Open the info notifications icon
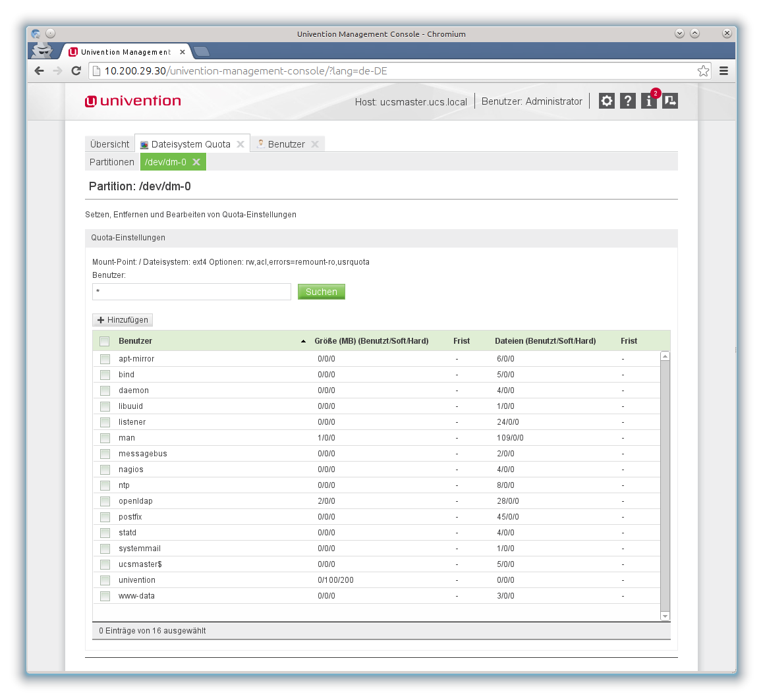Image resolution: width=763 pixels, height=700 pixels. tap(649, 101)
